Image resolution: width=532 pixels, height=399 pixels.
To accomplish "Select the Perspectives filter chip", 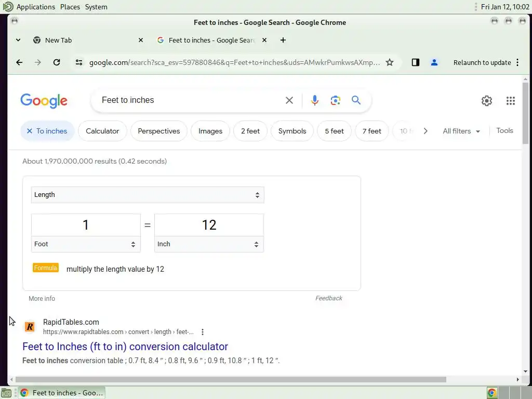I will point(159,131).
